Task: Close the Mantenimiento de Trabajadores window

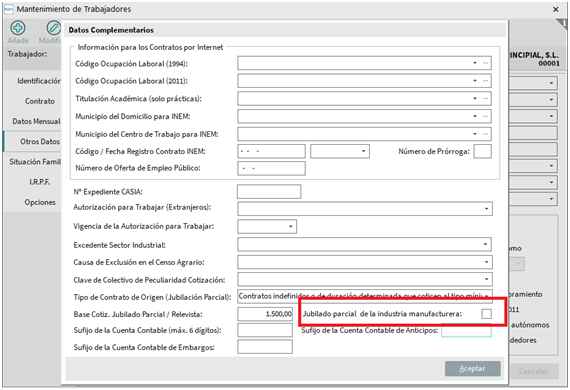Action: point(555,9)
